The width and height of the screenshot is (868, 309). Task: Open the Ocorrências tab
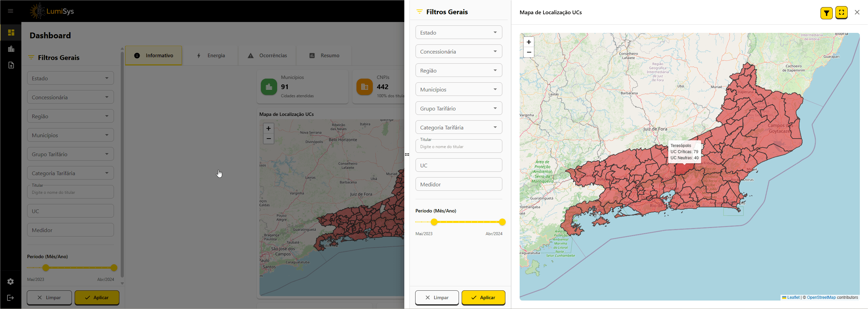(267, 55)
